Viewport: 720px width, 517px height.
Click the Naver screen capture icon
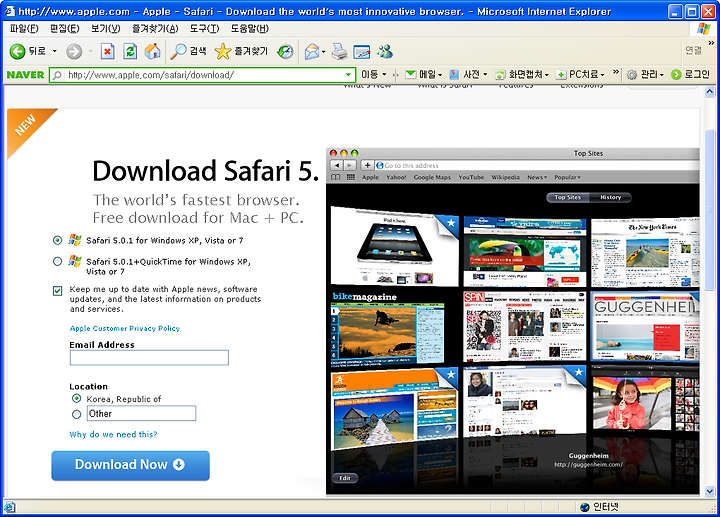click(x=500, y=75)
